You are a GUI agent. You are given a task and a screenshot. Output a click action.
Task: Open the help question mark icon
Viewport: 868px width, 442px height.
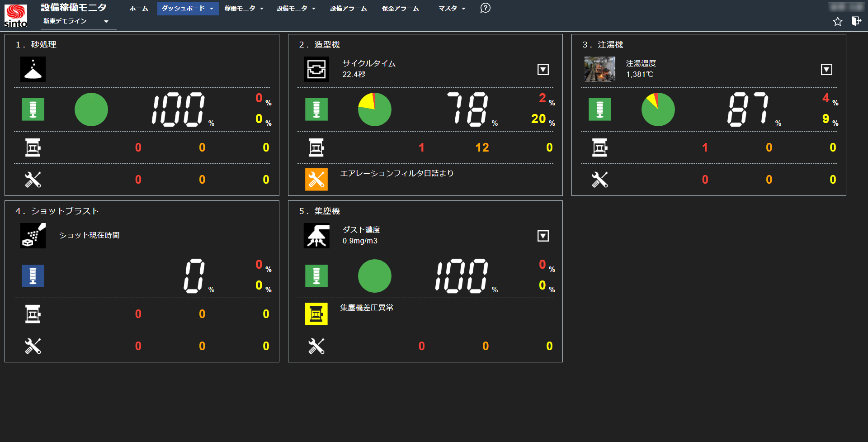[485, 8]
